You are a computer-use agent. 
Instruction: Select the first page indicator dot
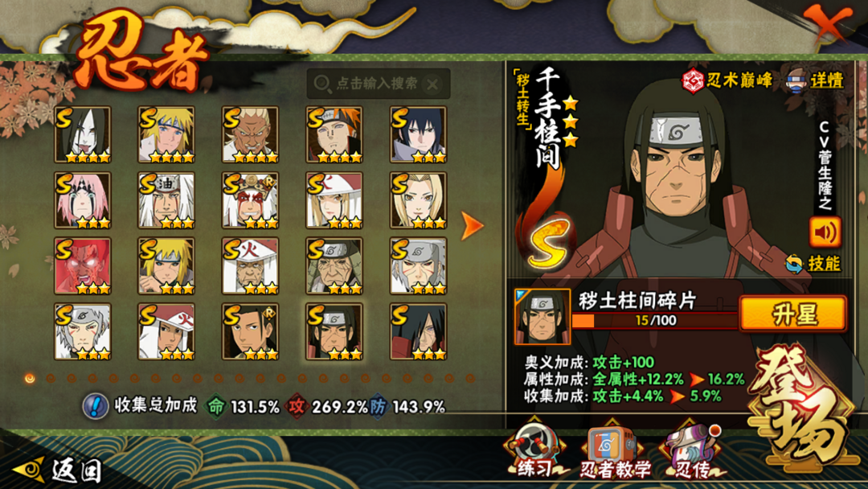pyautogui.click(x=30, y=378)
